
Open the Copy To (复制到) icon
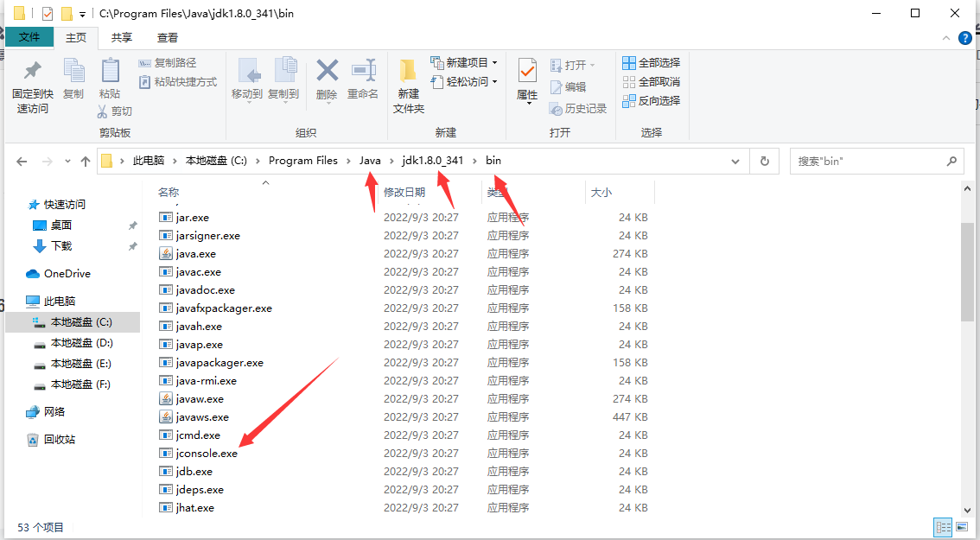[285, 70]
